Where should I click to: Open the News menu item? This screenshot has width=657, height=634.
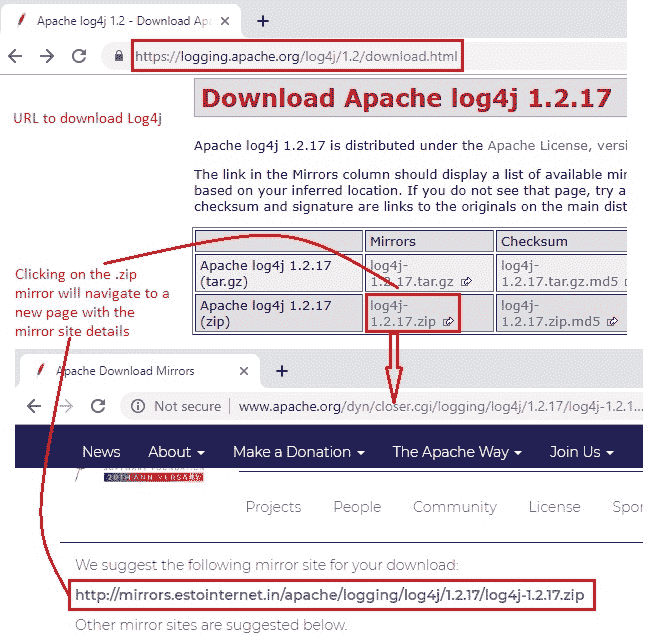101,452
